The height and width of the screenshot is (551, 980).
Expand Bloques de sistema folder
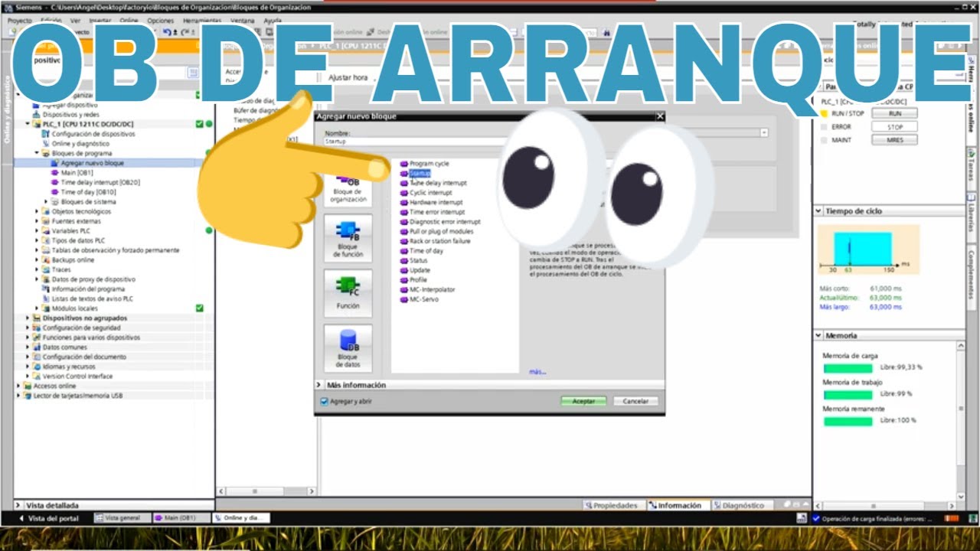46,202
